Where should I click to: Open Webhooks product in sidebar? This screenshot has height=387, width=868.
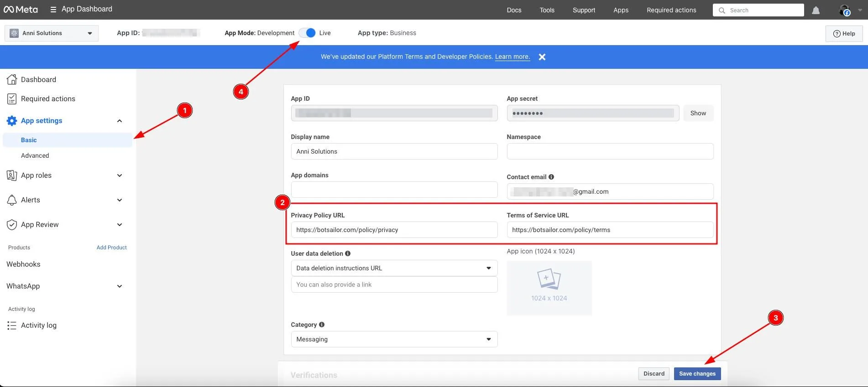pos(23,264)
